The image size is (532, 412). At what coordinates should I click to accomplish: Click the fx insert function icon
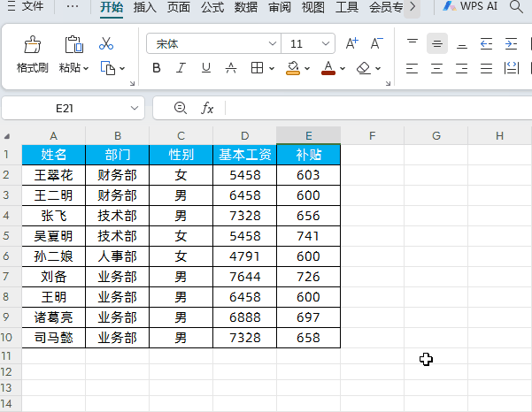[208, 108]
